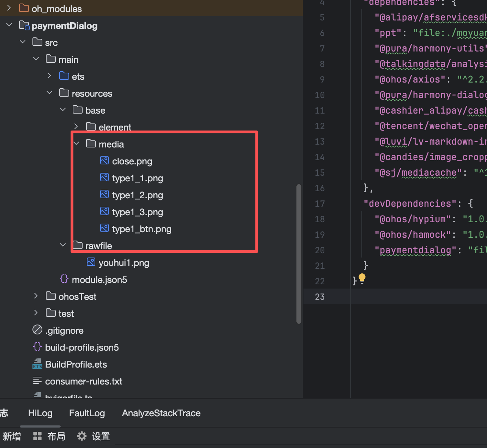Click the "@ohos/hamock" key in editor
487x448 pixels.
[x=413, y=235]
